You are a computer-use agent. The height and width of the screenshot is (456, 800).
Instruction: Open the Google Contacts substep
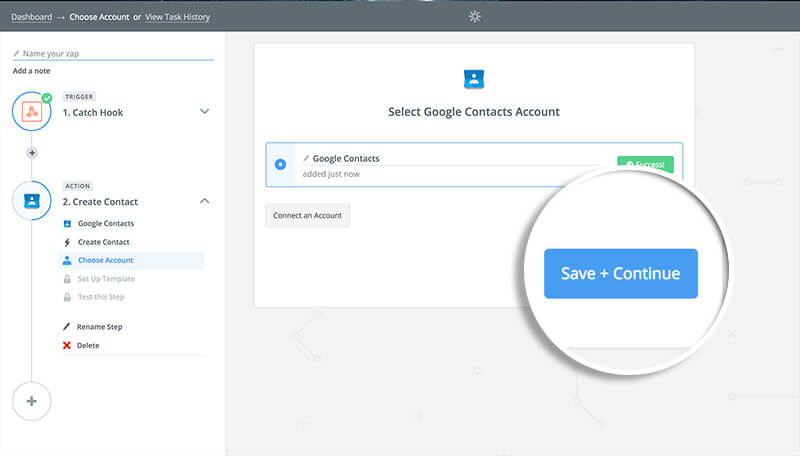click(106, 223)
